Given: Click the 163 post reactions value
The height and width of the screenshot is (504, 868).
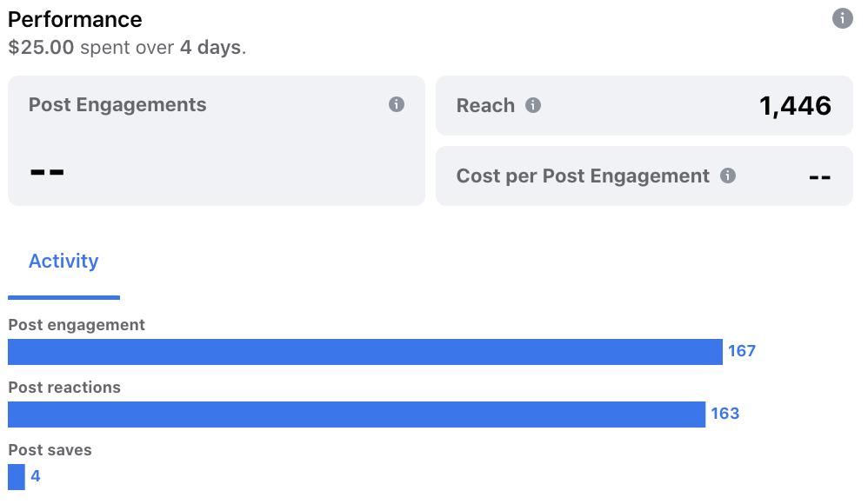Looking at the screenshot, I should point(724,414).
